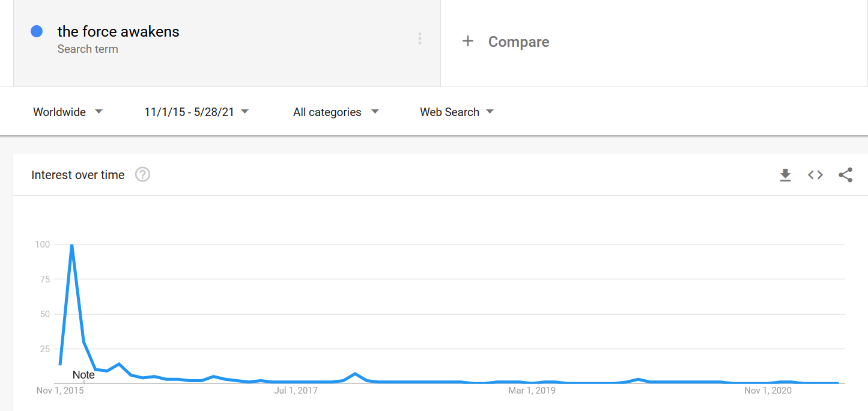The image size is (868, 411).
Task: Click the Mar 1, 2019 axis label
Action: tap(532, 391)
